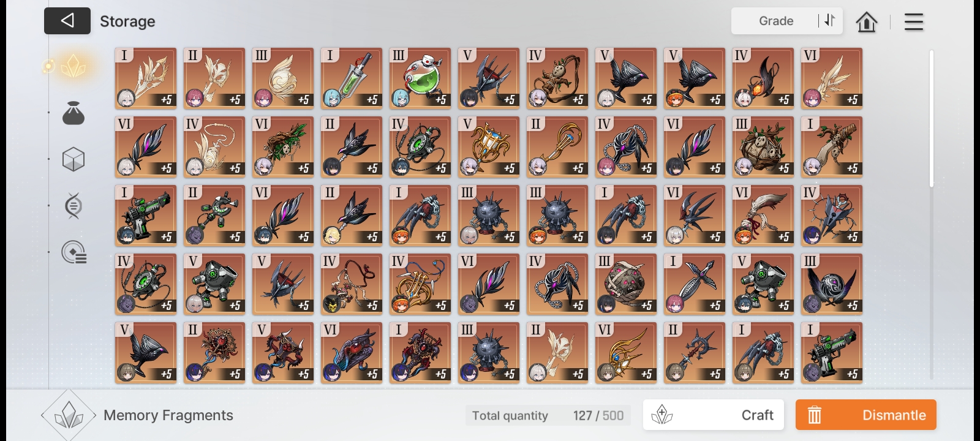
Task: Click the inventory vertical scrollbar
Action: pyautogui.click(x=932, y=214)
